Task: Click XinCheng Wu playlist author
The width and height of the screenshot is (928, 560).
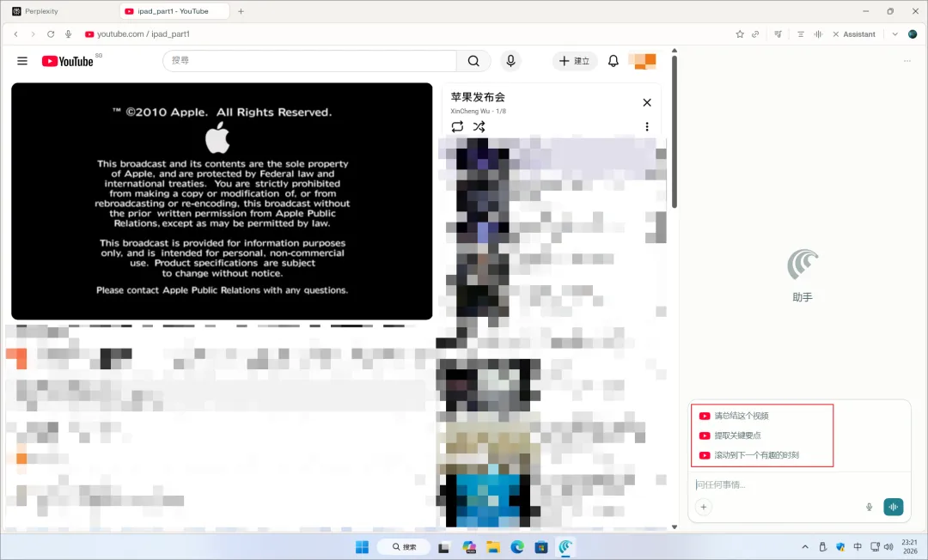Action: coord(470,111)
